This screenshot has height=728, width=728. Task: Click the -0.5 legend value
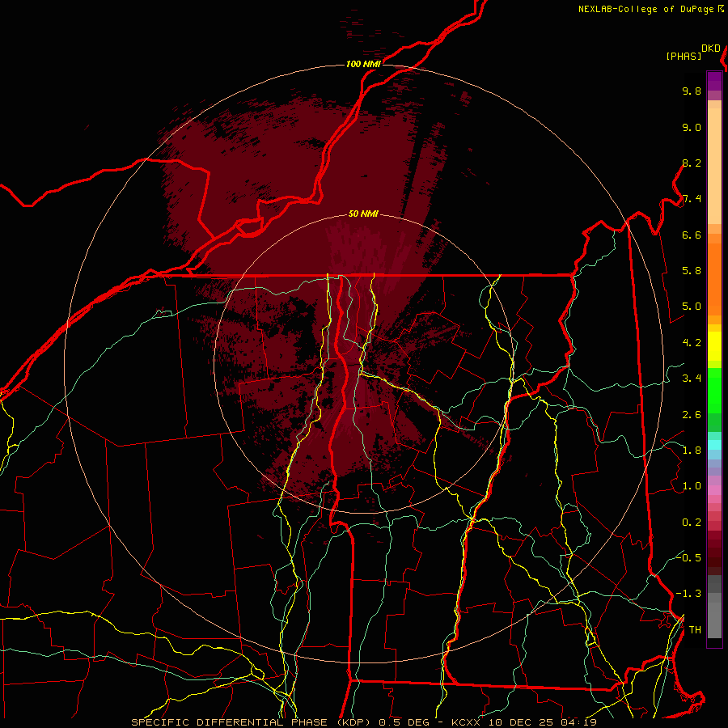pyautogui.click(x=688, y=557)
